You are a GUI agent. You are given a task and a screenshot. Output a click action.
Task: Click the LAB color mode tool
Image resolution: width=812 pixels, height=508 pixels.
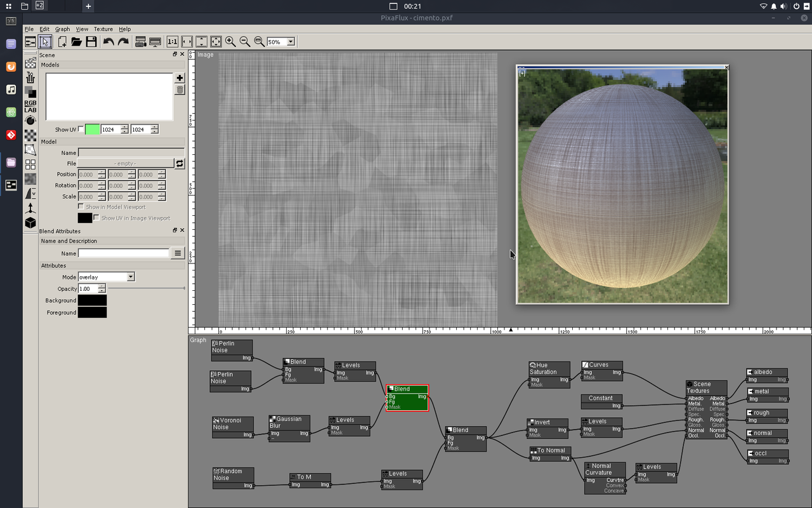pos(30,110)
